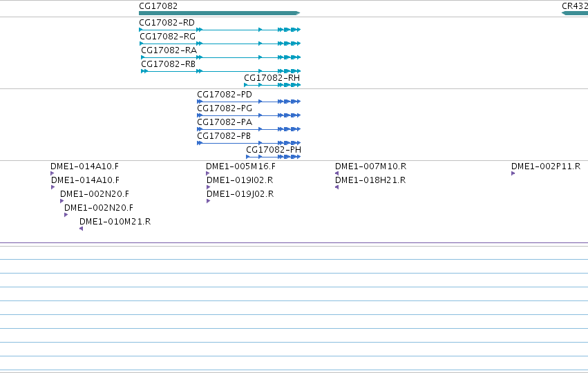The width and height of the screenshot is (588, 373).
Task: Click the DME1-002P11.R feature label
Action: (546, 166)
